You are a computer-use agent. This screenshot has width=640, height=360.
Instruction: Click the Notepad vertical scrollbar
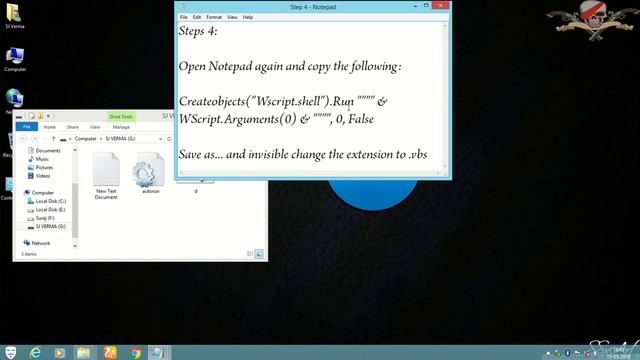(445, 96)
